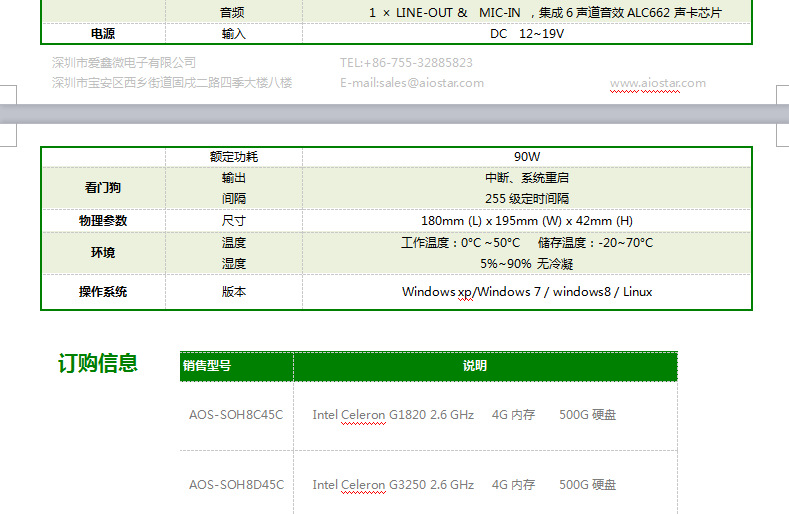Image resolution: width=789 pixels, height=514 pixels.
Task: Click the 额定功耗 cell
Action: click(233, 157)
